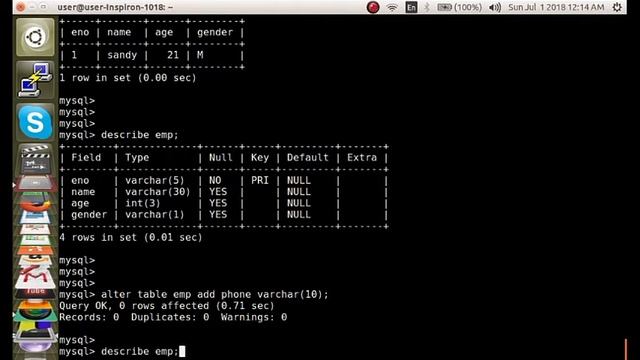Screen dimensions: 640x360
Task: Click 'YES' in the gender row
Action: [x=218, y=214]
